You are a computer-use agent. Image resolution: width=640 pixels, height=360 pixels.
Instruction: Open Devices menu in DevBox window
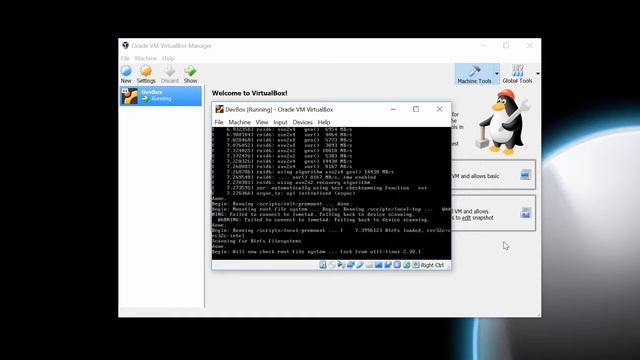[302, 122]
